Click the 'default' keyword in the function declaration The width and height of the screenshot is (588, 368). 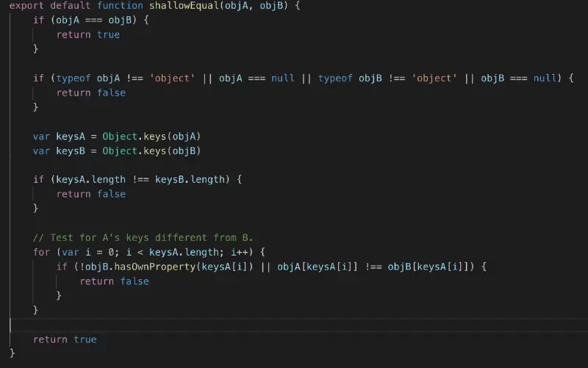click(70, 6)
